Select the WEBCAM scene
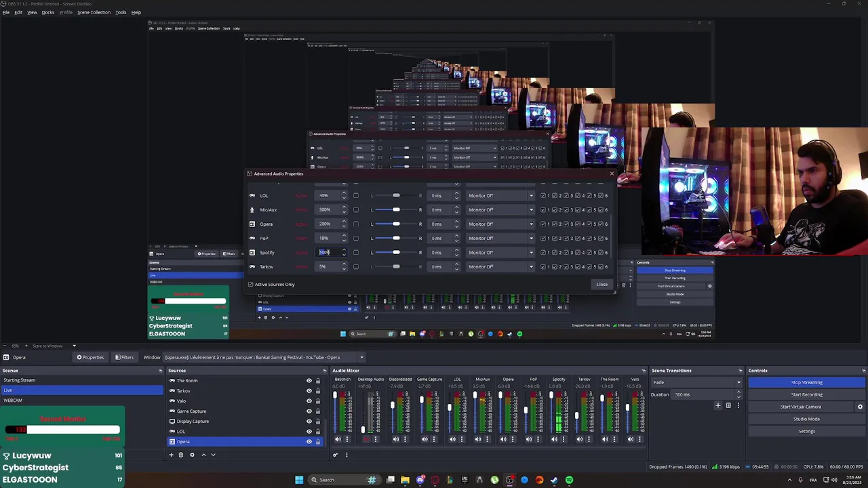 click(x=81, y=401)
